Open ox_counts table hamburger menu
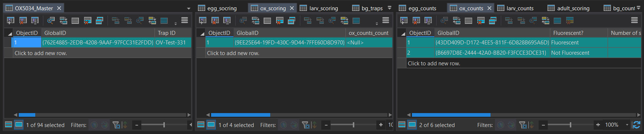This screenshot has height=134, width=644. [x=634, y=21]
